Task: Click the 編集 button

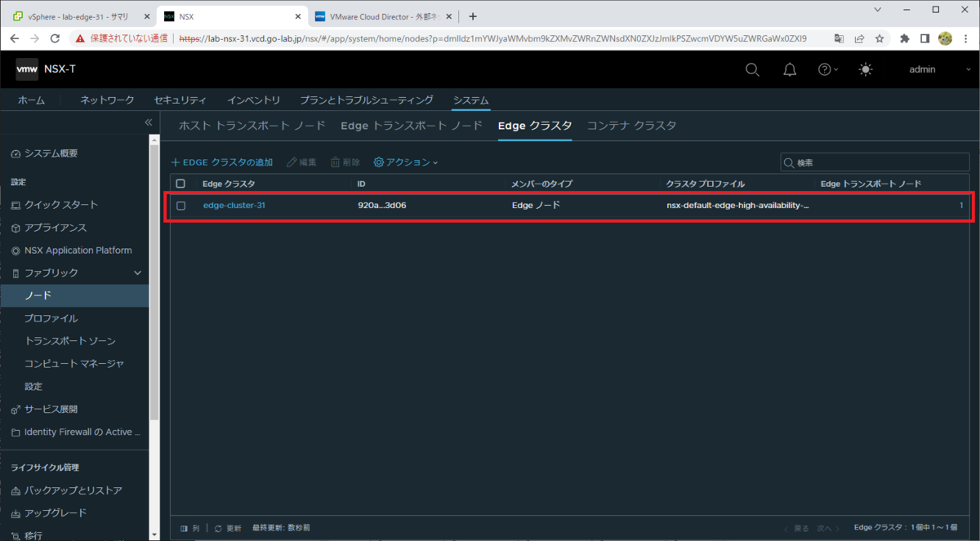Action: coord(301,162)
